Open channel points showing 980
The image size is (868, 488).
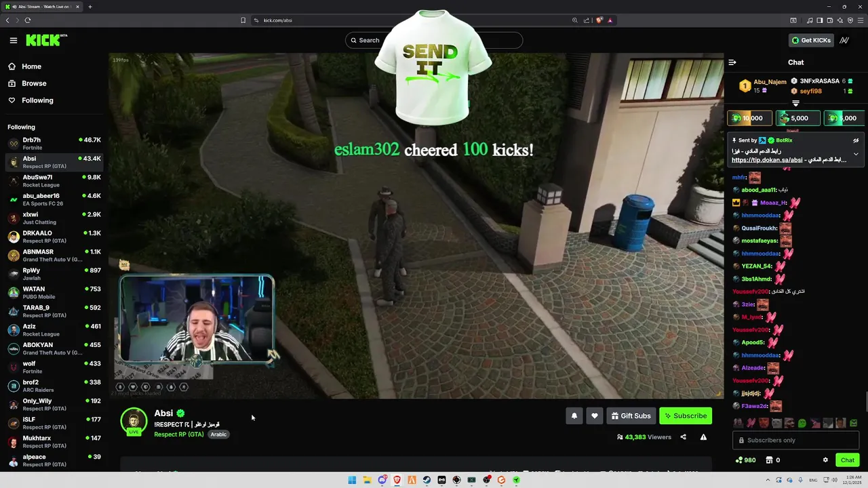(x=745, y=460)
